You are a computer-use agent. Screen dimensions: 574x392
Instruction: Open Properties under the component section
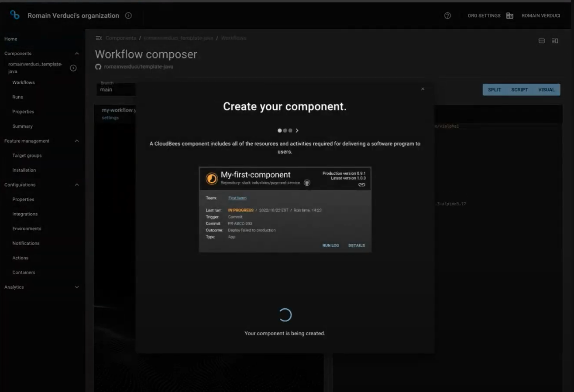pos(23,112)
